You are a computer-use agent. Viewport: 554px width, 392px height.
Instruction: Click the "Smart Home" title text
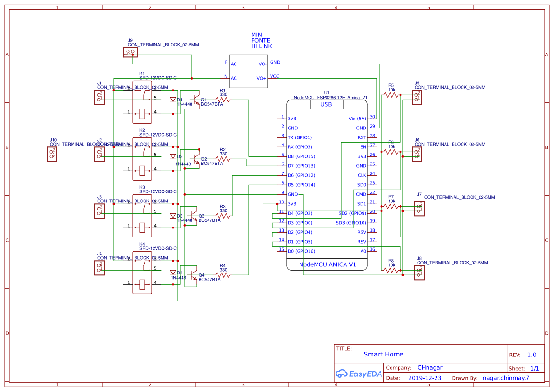(383, 354)
